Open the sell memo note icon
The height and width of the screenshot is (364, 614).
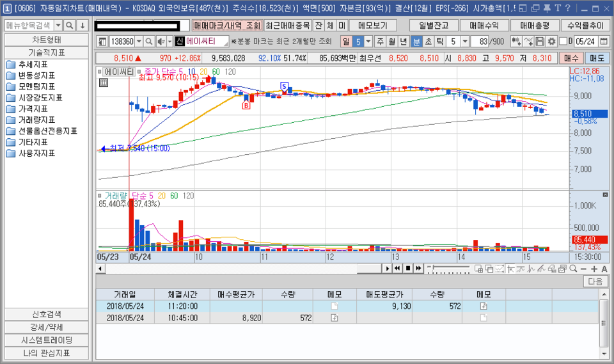pyautogui.click(x=484, y=306)
